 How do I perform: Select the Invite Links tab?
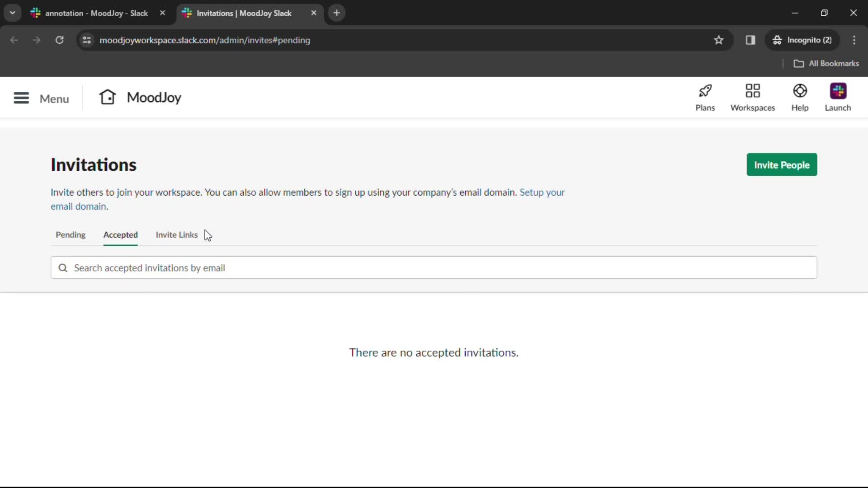176,234
